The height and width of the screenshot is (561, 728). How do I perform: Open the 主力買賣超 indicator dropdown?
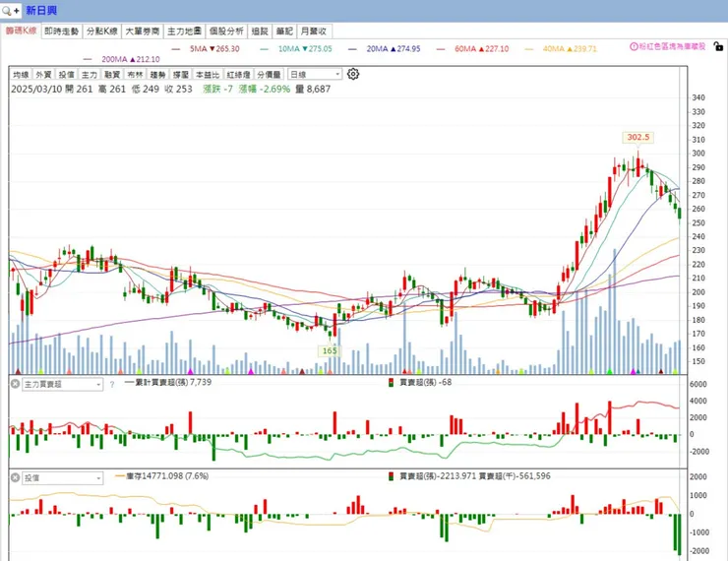(62, 385)
